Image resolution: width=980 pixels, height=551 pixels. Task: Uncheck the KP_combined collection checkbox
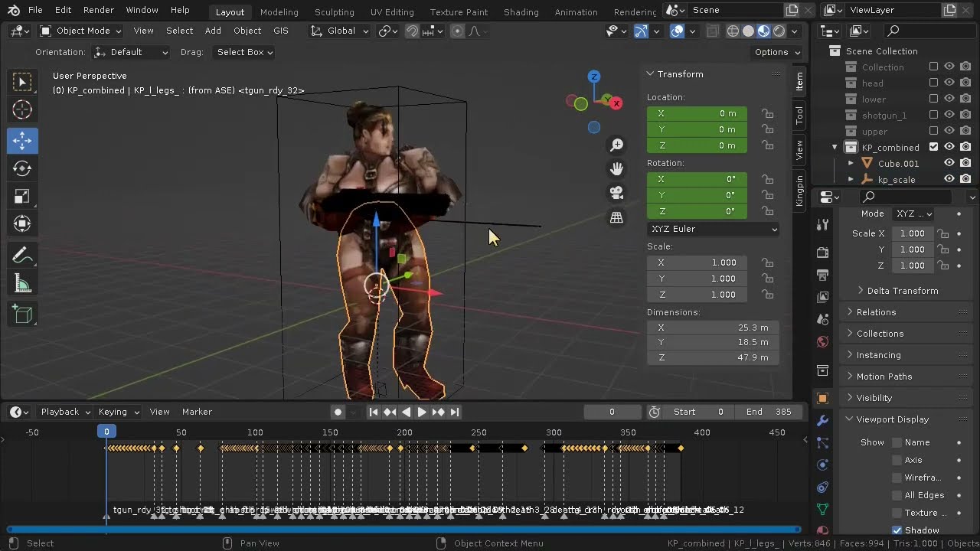tap(933, 147)
